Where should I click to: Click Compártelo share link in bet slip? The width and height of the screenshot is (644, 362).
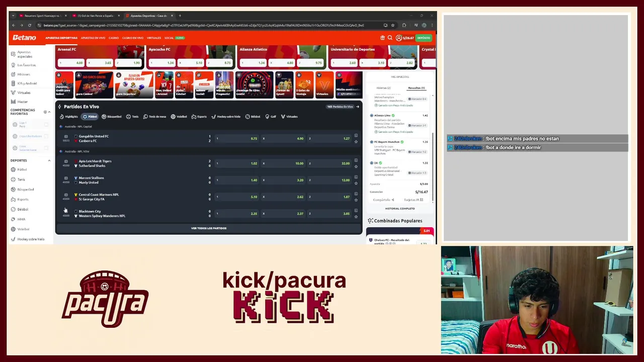[x=383, y=200]
